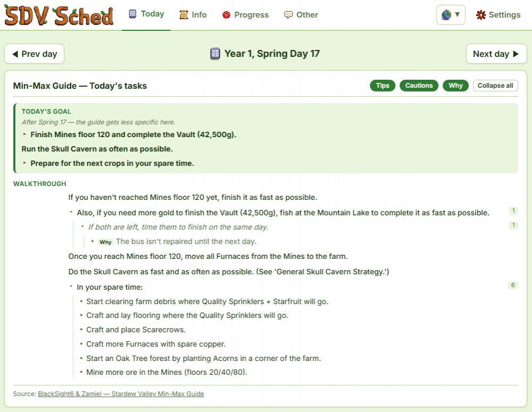Click the calendar icon beside the date heading

[215, 54]
